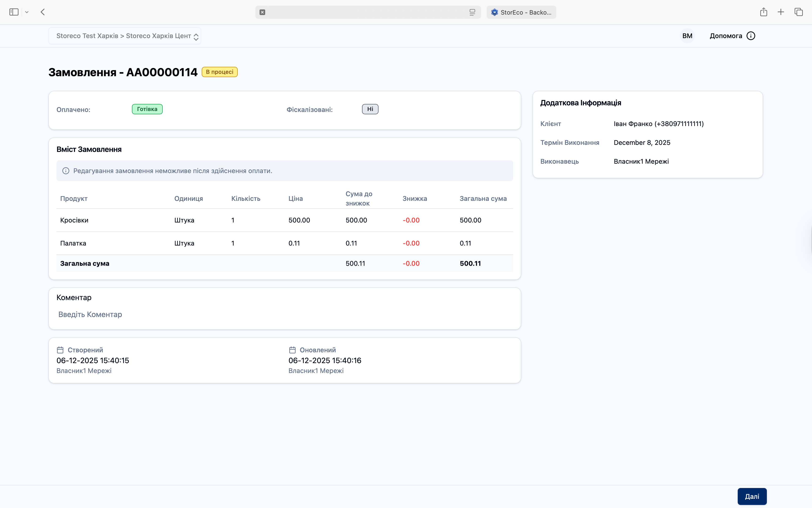Expand the Storeco Харків Центр store selector
812x508 pixels.
pos(125,36)
